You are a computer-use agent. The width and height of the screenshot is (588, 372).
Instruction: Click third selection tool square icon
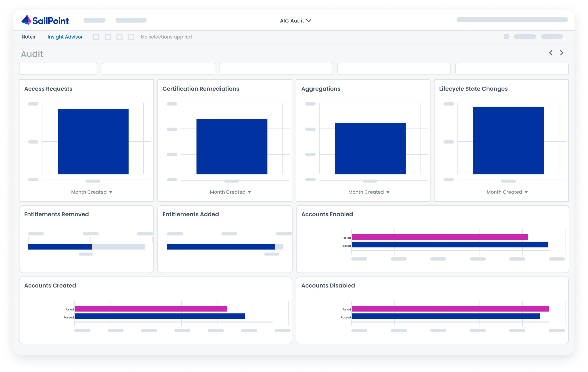(x=119, y=37)
